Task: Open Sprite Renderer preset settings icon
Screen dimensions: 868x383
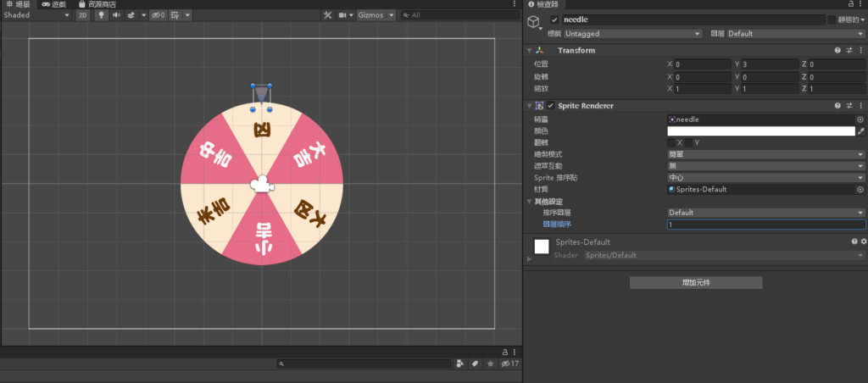Action: [849, 106]
